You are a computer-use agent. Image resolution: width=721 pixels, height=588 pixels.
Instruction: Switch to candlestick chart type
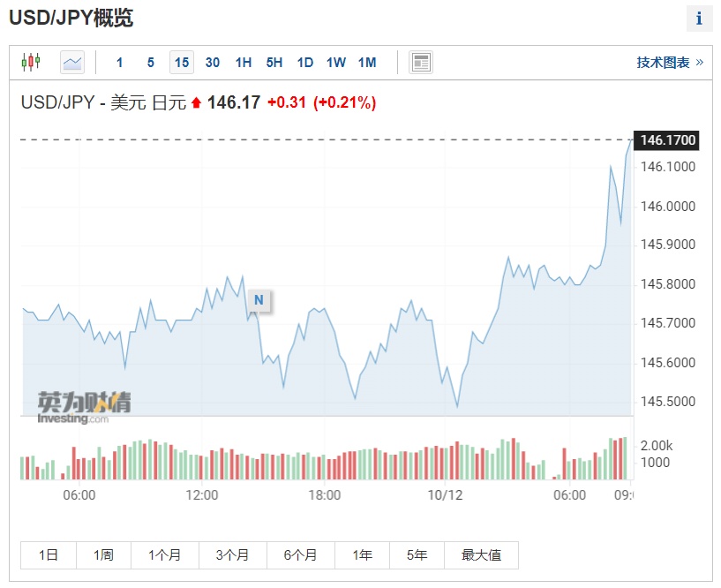coord(31,62)
